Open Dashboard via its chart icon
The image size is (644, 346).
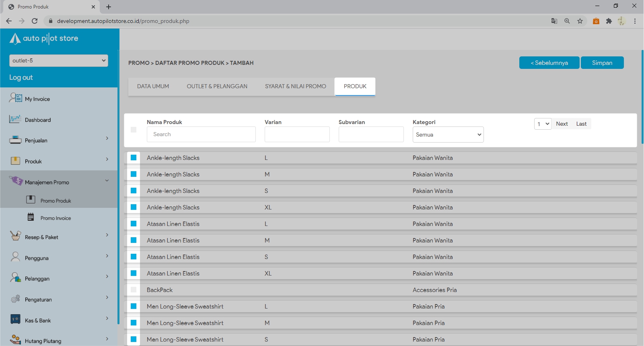(15, 119)
